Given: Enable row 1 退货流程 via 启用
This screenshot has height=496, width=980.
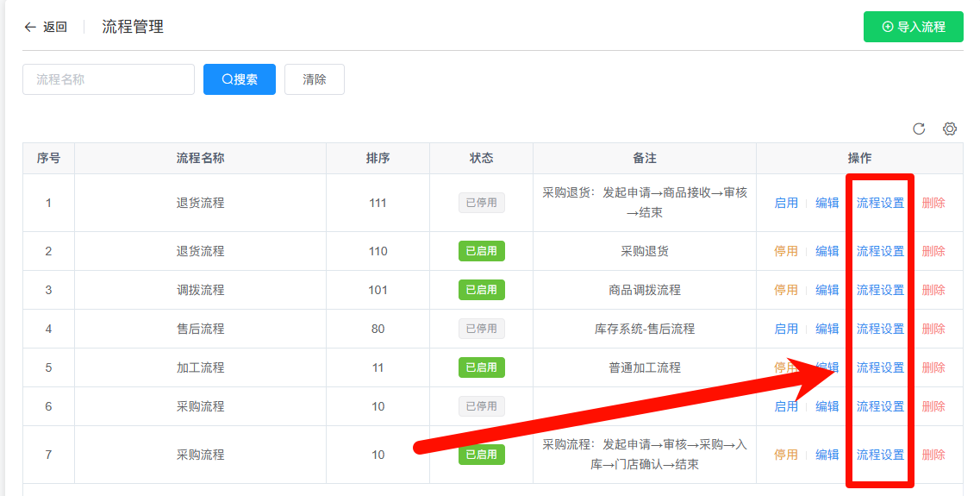Looking at the screenshot, I should pos(786,203).
